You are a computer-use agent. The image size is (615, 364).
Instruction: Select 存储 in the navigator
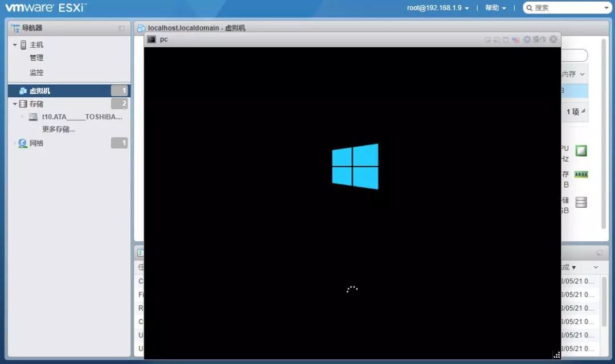[x=36, y=104]
